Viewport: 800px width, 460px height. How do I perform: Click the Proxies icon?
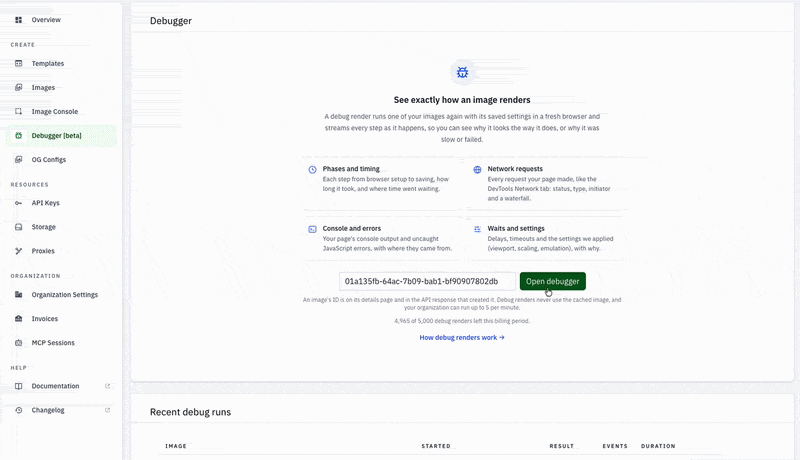[x=18, y=251]
